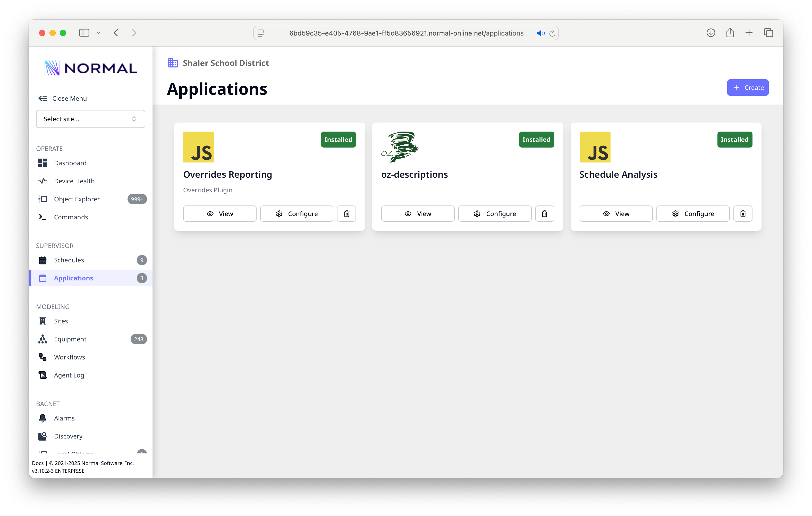This screenshot has width=812, height=516.
Task: Click the Shaler School District building icon
Action: click(173, 63)
